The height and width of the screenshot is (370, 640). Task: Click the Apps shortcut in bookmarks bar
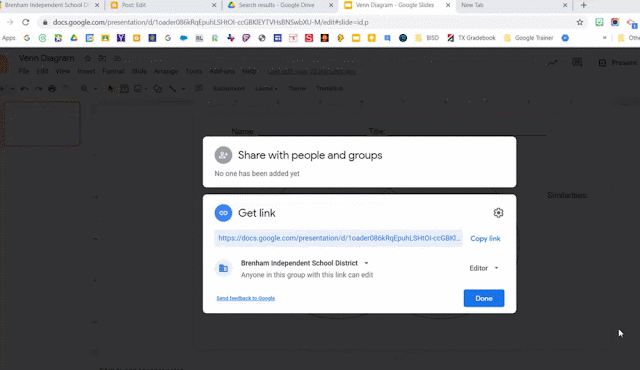pyautogui.click(x=9, y=38)
